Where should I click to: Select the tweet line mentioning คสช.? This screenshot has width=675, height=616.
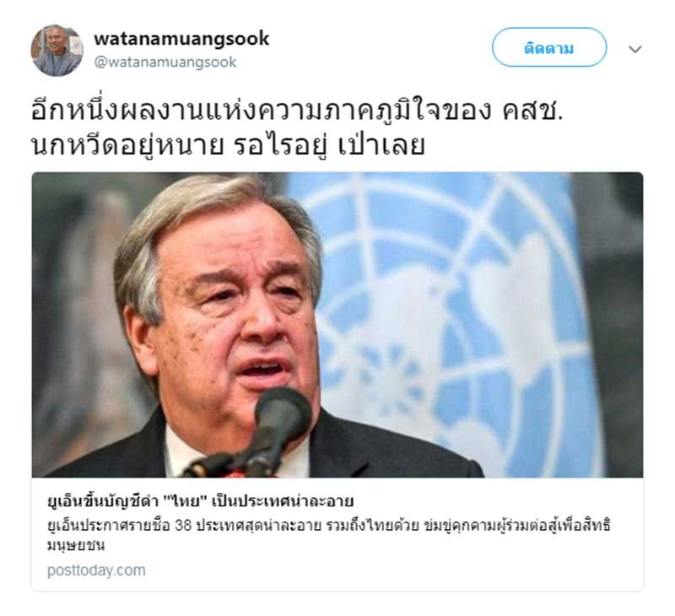[x=297, y=111]
